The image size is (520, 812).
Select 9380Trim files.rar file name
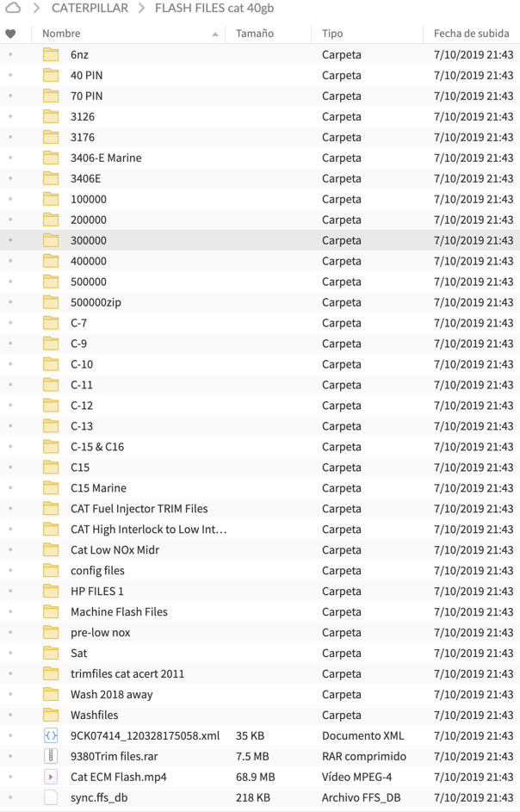point(115,757)
